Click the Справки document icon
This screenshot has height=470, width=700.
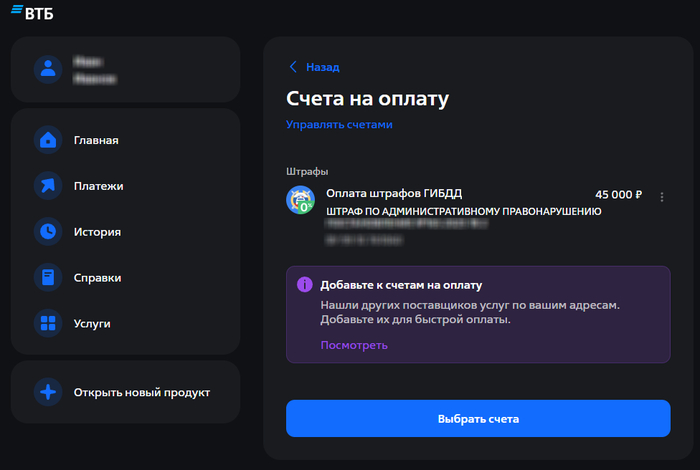point(48,278)
